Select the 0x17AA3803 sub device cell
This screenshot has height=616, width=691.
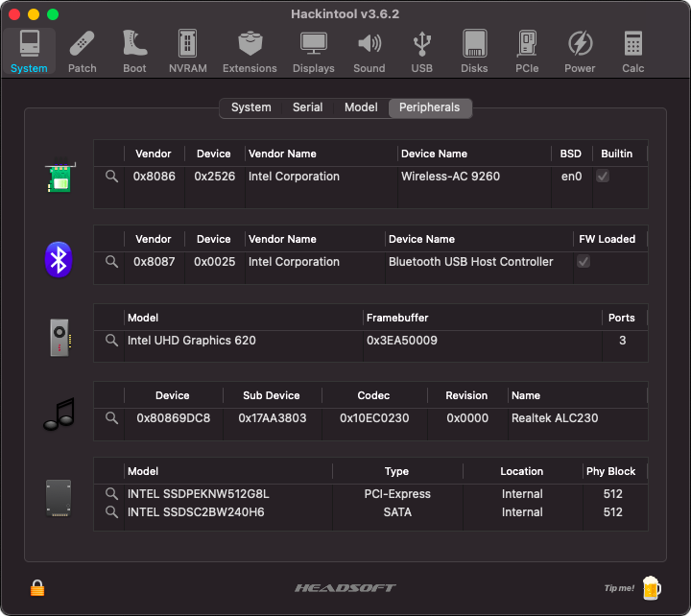coord(273,418)
